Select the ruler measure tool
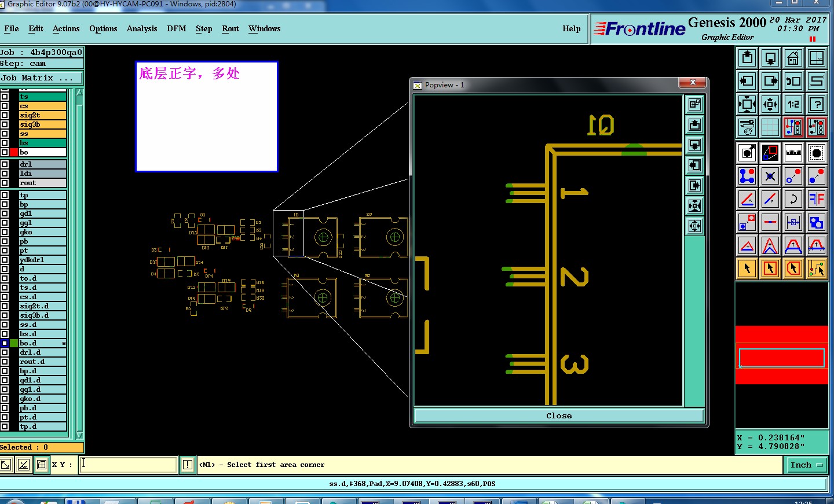This screenshot has width=834, height=504. tap(793, 153)
